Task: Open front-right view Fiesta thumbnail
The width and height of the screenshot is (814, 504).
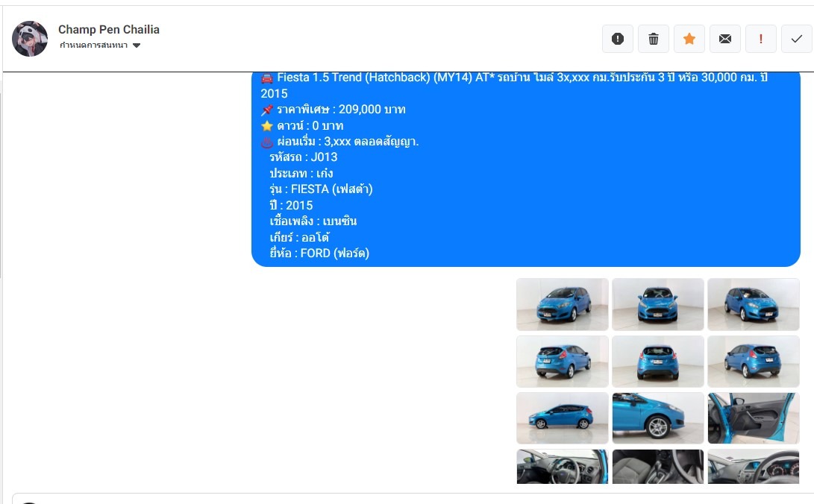Action: click(754, 304)
